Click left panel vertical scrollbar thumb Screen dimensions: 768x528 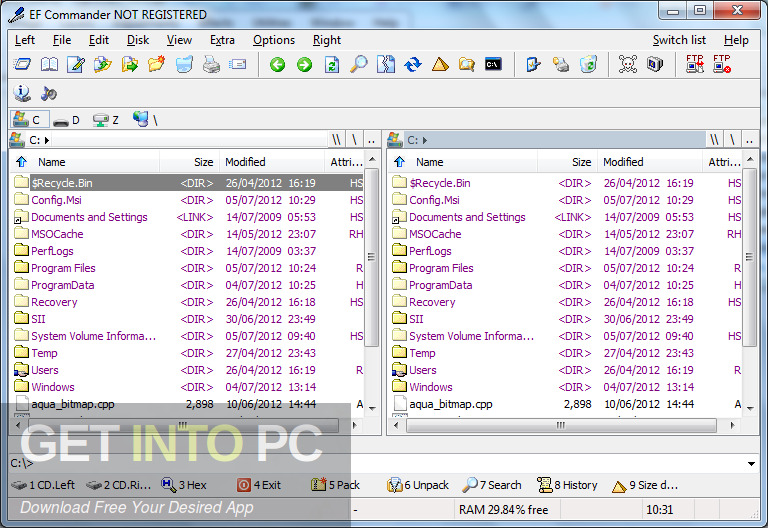pyautogui.click(x=372, y=257)
